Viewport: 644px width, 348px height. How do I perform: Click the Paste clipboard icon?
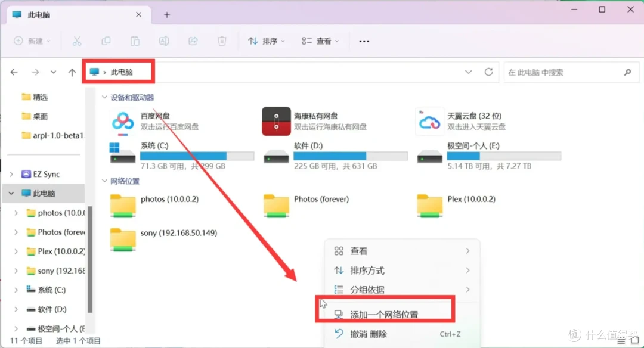click(x=135, y=41)
